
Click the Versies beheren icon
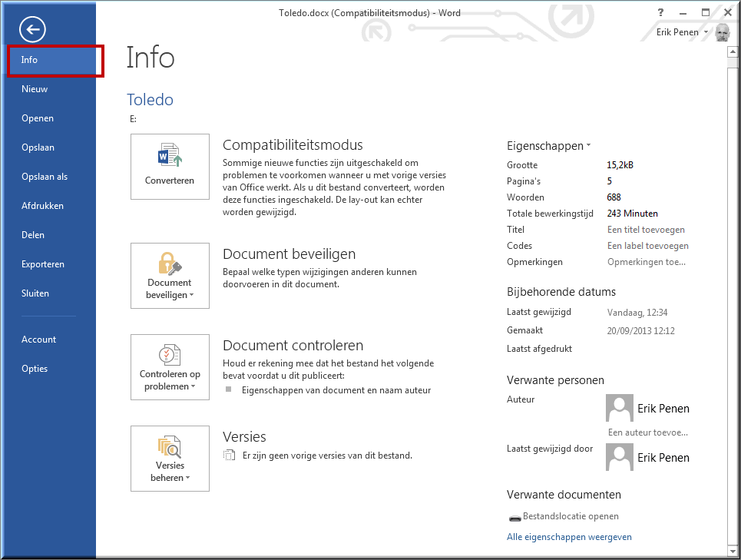(170, 447)
